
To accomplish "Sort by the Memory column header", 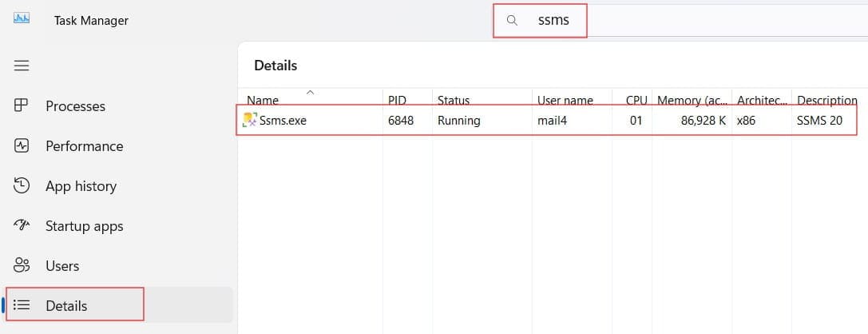I will 692,100.
